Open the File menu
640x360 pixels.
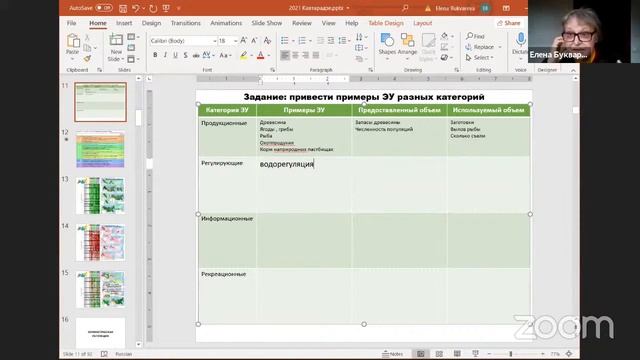tap(71, 23)
